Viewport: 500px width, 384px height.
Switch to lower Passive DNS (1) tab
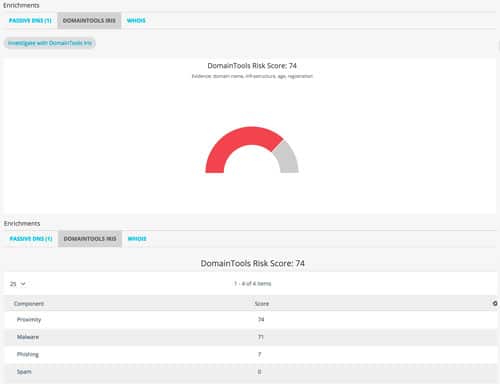(x=31, y=239)
